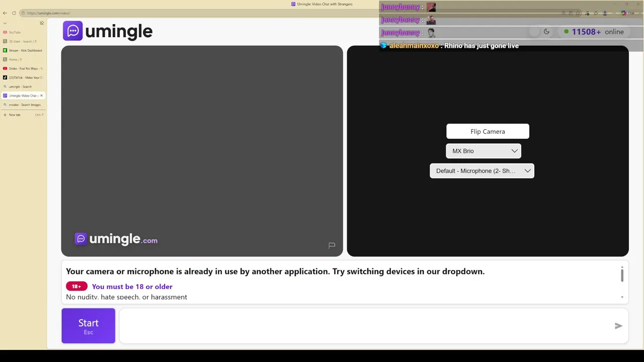Open the Copilot Chat button
Viewport: 644px width, 362px height.
click(x=627, y=13)
